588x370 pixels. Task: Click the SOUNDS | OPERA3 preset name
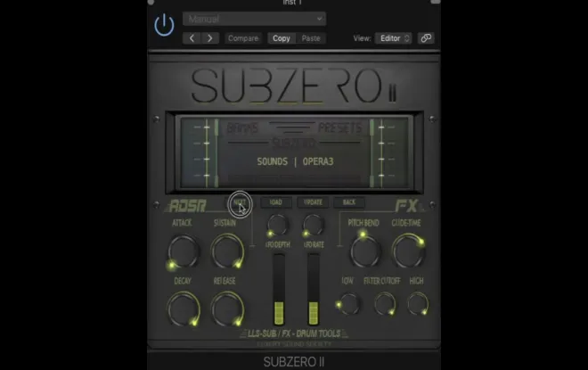click(x=295, y=161)
